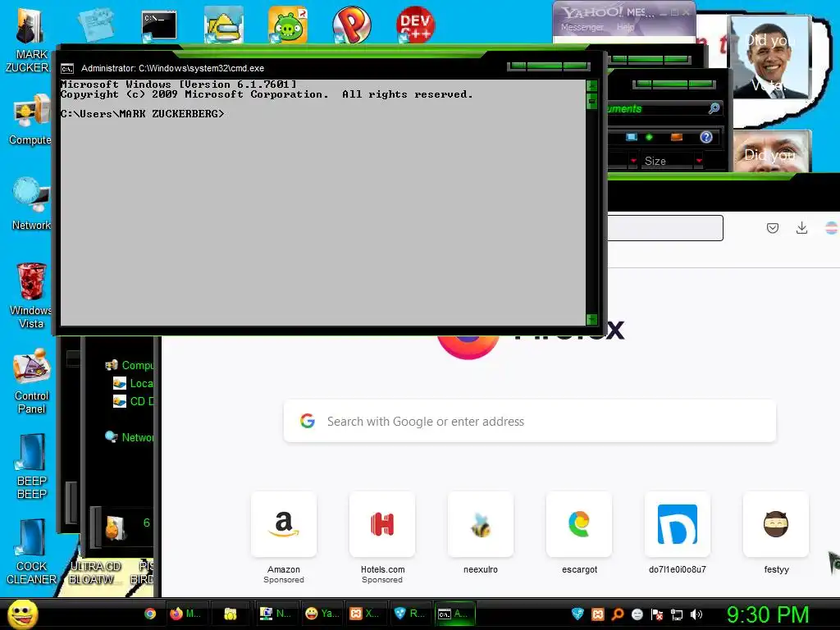This screenshot has height=630, width=840.
Task: Click the network tray icon
Action: tap(677, 614)
